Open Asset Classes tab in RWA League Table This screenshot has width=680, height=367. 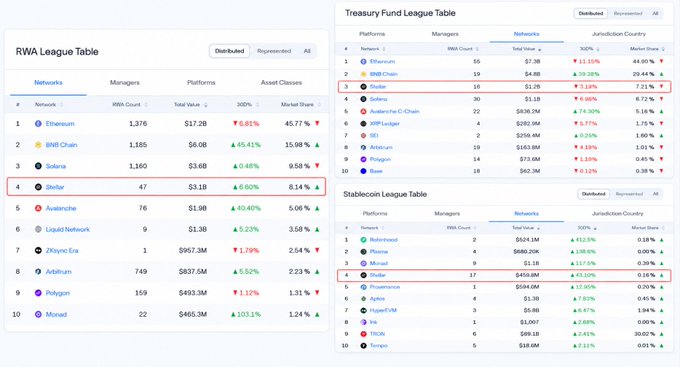tap(281, 82)
